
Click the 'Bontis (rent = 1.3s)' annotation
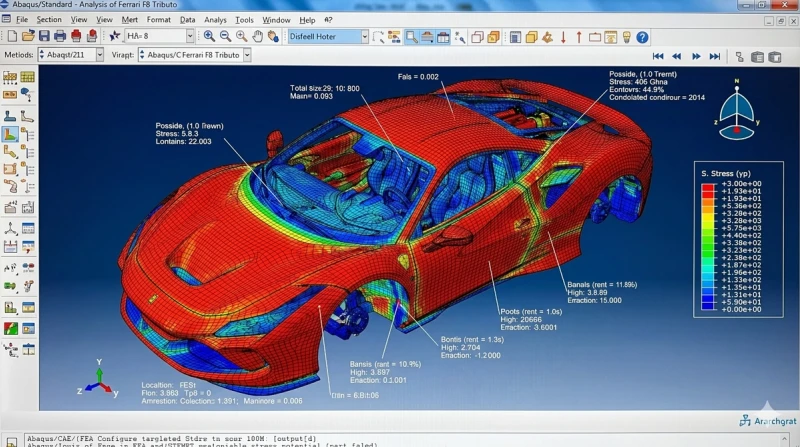point(472,339)
